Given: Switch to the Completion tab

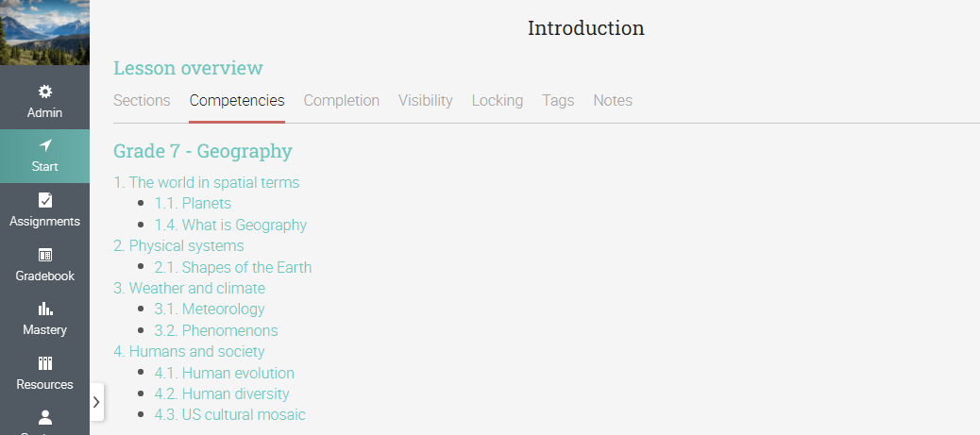Looking at the screenshot, I should point(341,101).
